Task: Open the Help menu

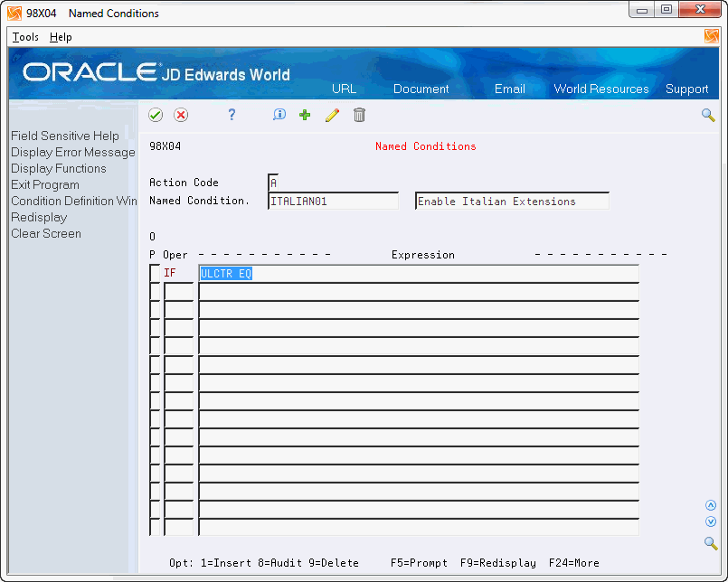Action: tap(61, 37)
